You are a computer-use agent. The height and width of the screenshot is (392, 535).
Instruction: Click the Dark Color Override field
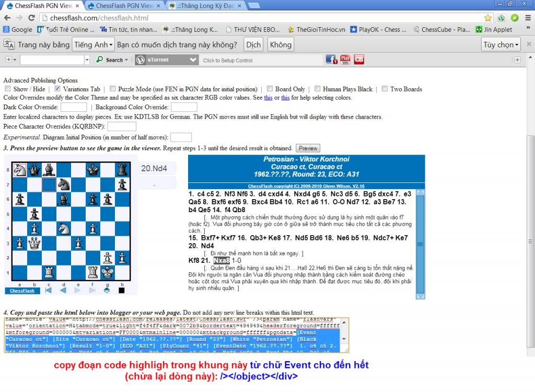(x=73, y=107)
